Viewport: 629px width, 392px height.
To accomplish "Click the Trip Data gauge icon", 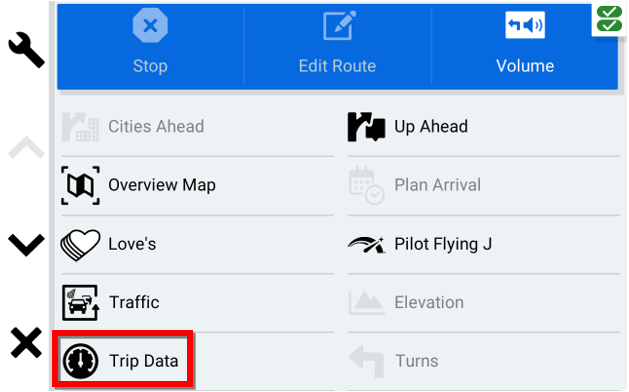I will pyautogui.click(x=80, y=361).
